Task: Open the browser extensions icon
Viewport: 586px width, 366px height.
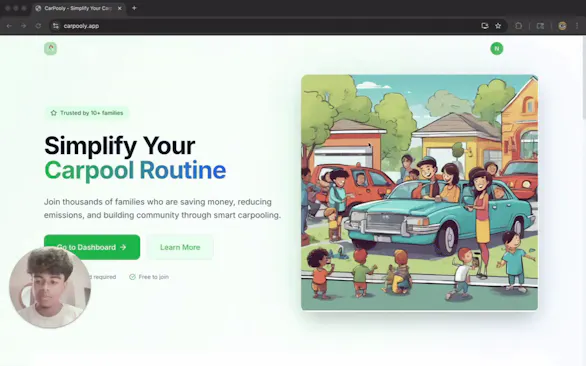Action: pos(519,26)
